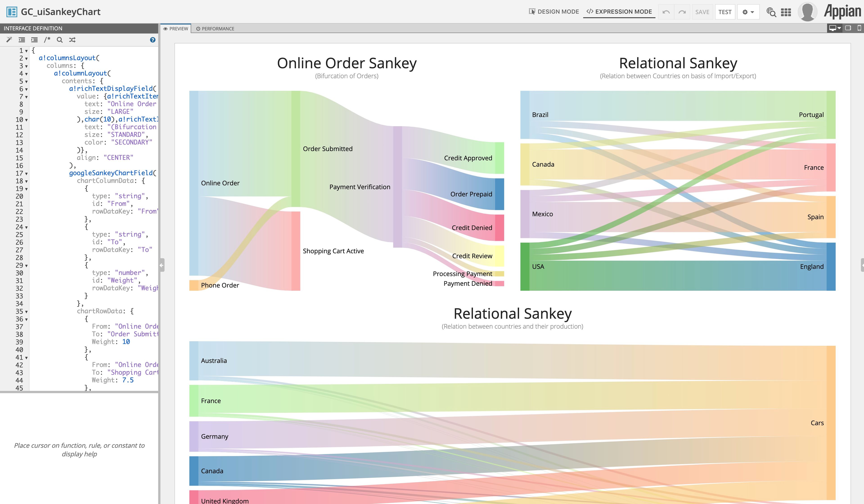Click code line 'color: "SECONDARY"'
Image resolution: width=864 pixels, height=504 pixels.
tap(118, 142)
